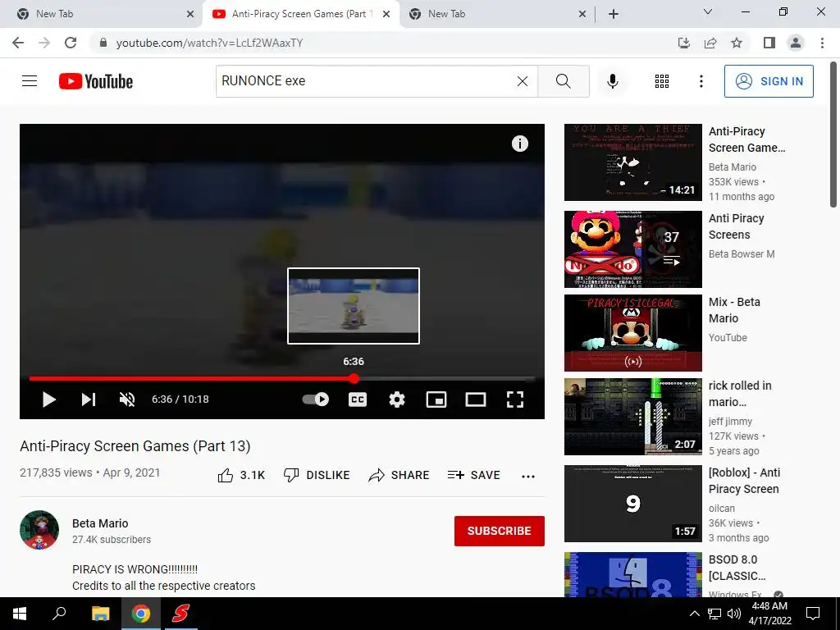The height and width of the screenshot is (630, 840).
Task: Like the video with thumbs up
Action: tap(242, 475)
